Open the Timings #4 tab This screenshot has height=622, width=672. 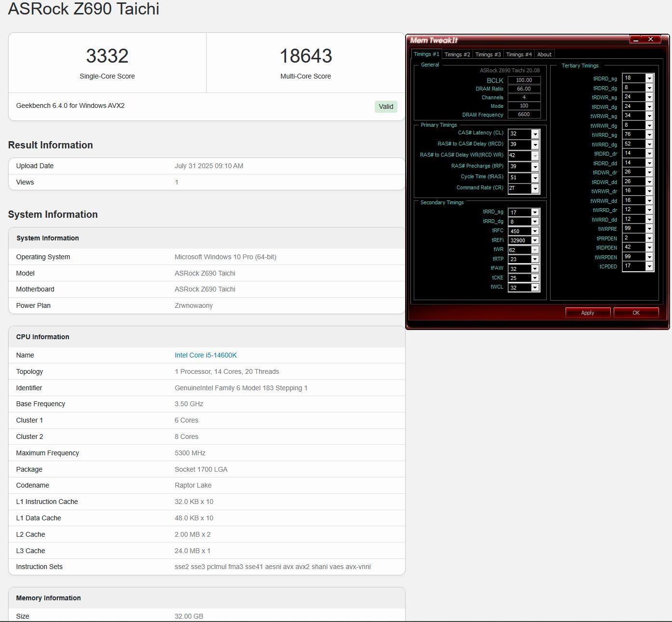[518, 54]
